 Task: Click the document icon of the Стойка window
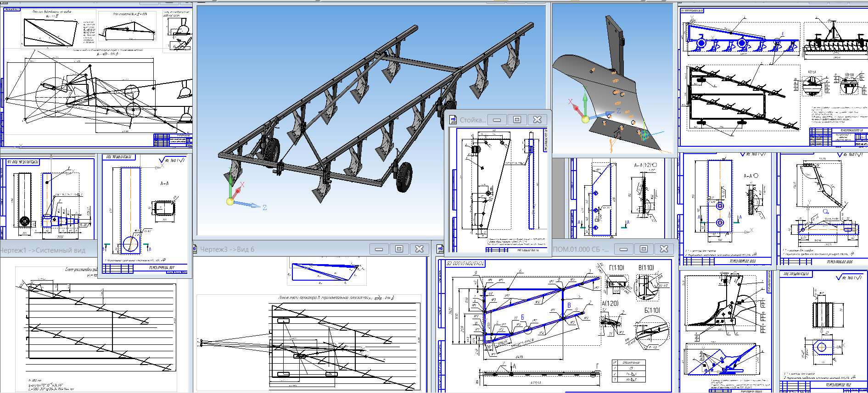(x=453, y=120)
